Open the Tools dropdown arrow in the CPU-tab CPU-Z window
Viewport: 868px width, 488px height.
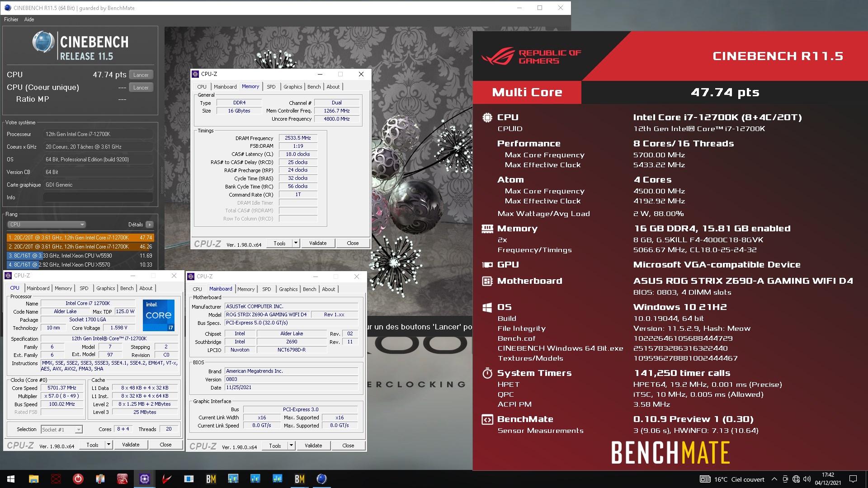pyautogui.click(x=108, y=445)
